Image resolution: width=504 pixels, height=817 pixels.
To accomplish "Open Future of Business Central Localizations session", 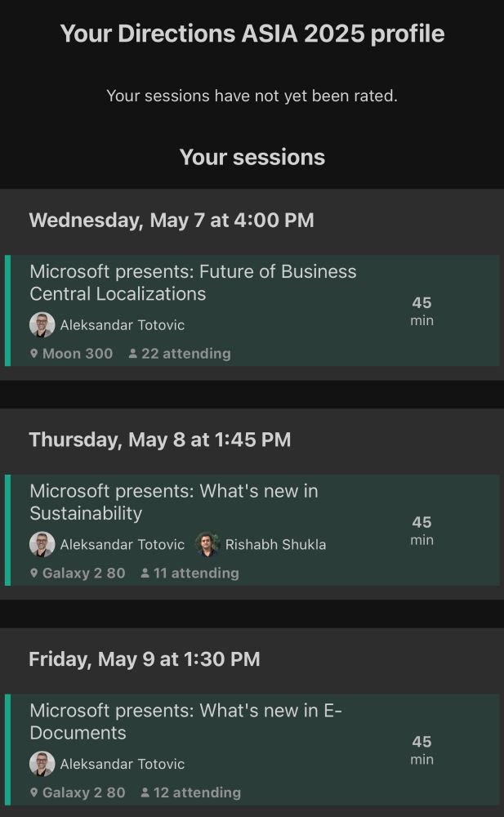I will coord(193,283).
